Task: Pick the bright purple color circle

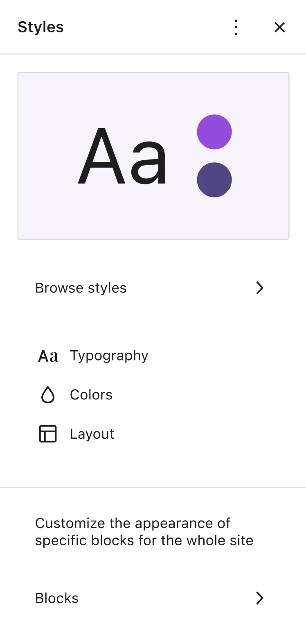Action: (214, 132)
